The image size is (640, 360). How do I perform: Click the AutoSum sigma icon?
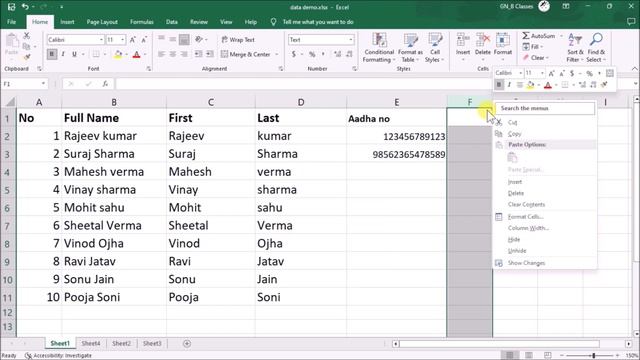526,36
